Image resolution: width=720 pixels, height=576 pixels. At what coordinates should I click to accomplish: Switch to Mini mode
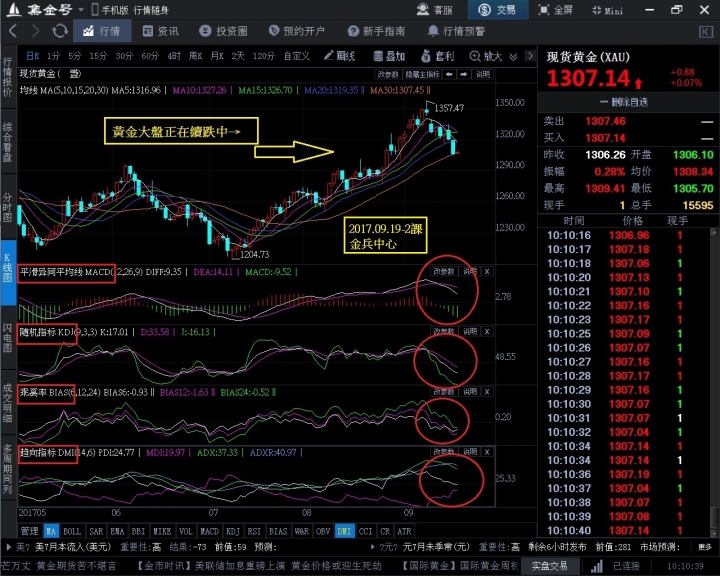(x=607, y=10)
